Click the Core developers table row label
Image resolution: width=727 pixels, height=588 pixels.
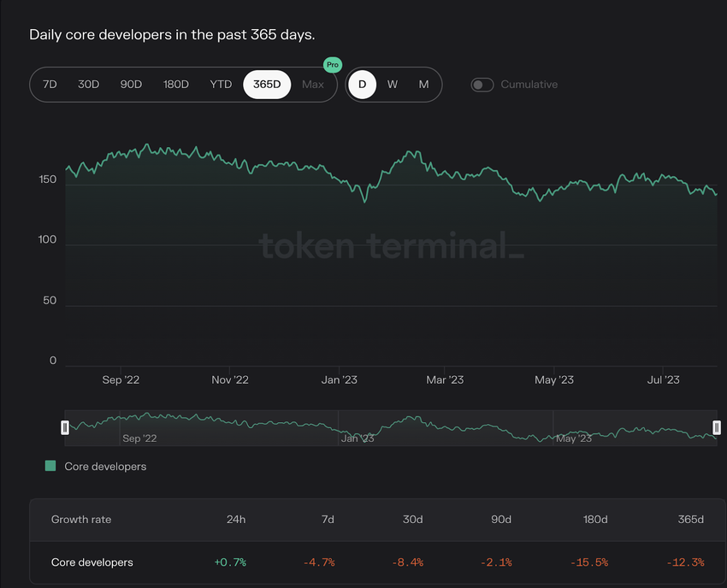(92, 562)
